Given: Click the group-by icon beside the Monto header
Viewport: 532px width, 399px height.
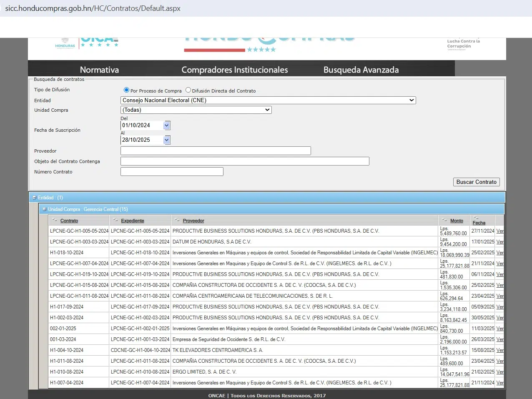Looking at the screenshot, I should 444,220.
